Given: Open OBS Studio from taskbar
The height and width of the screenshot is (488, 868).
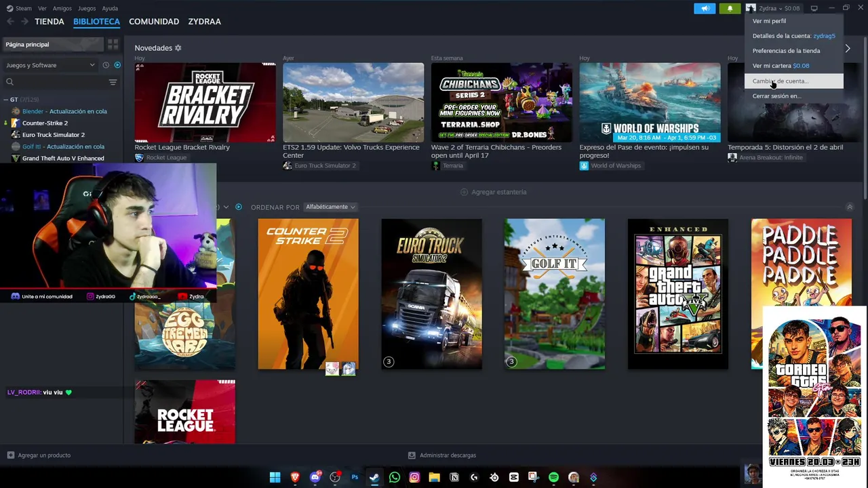Looking at the screenshot, I should click(335, 477).
